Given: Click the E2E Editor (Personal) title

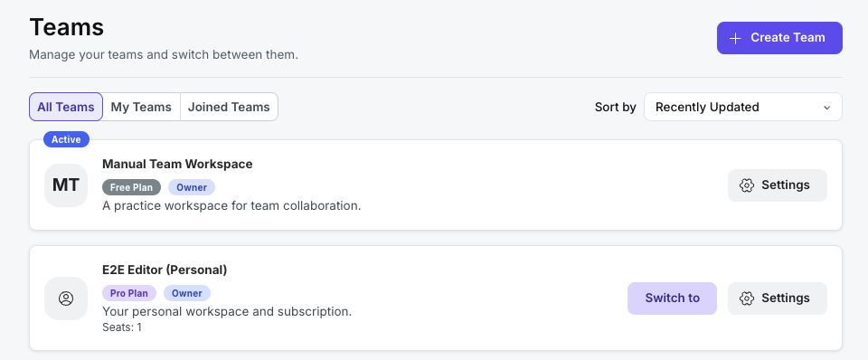Looking at the screenshot, I should [165, 270].
